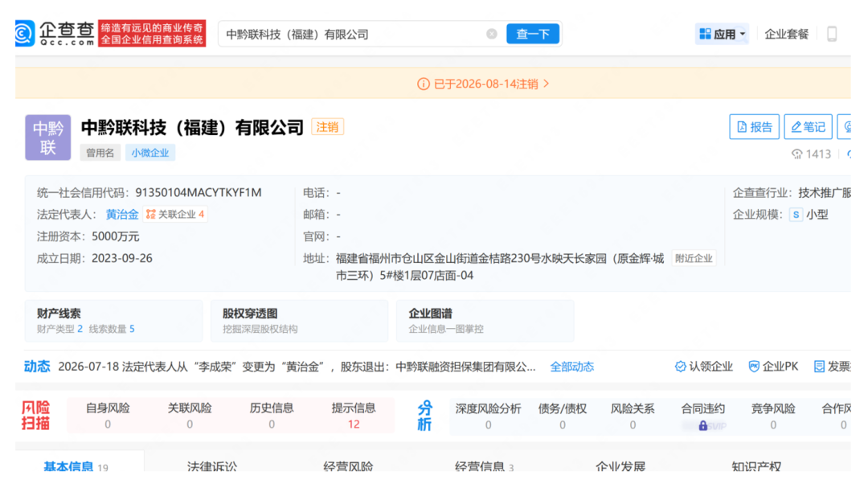Screen dimensions: 868x492
Task: Click the registered capital 5000万元 value
Action: (115, 236)
